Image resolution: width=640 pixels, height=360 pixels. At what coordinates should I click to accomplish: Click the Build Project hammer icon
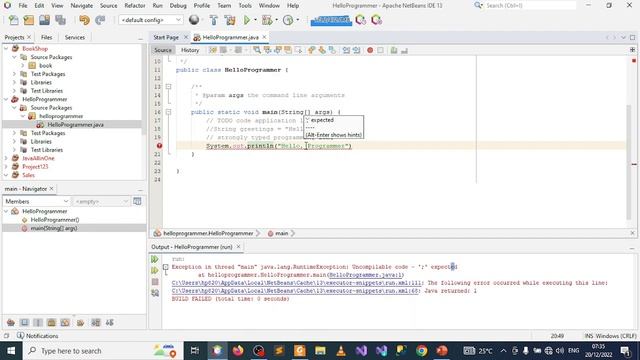click(213, 20)
